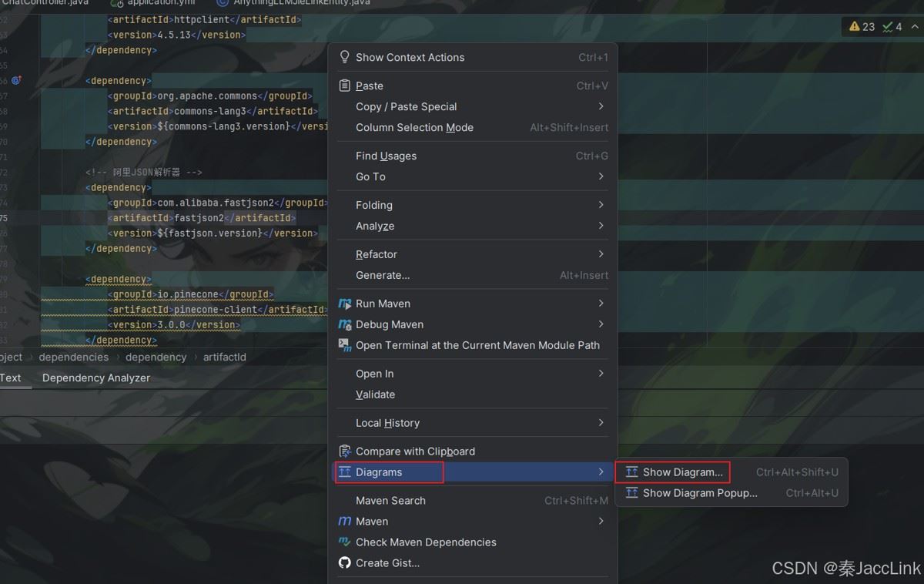Click the Show Diagram submenu icon
Image resolution: width=924 pixels, height=584 pixels.
point(631,472)
